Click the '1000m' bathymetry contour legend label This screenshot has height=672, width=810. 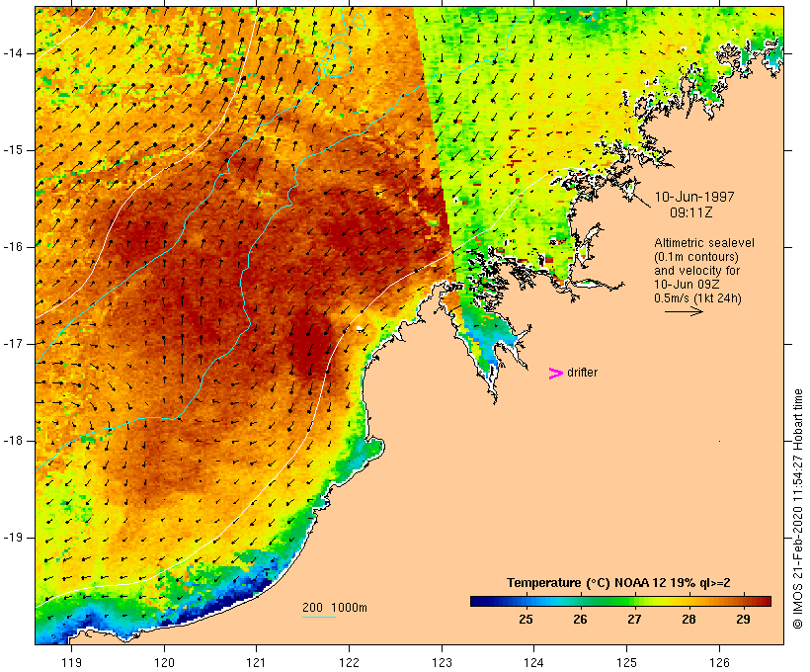(x=349, y=608)
